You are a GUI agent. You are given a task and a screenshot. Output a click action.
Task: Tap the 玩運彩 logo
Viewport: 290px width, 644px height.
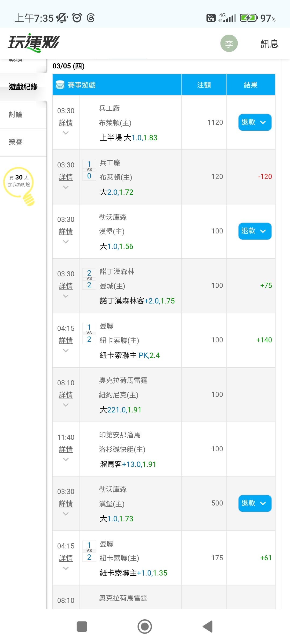click(x=34, y=43)
